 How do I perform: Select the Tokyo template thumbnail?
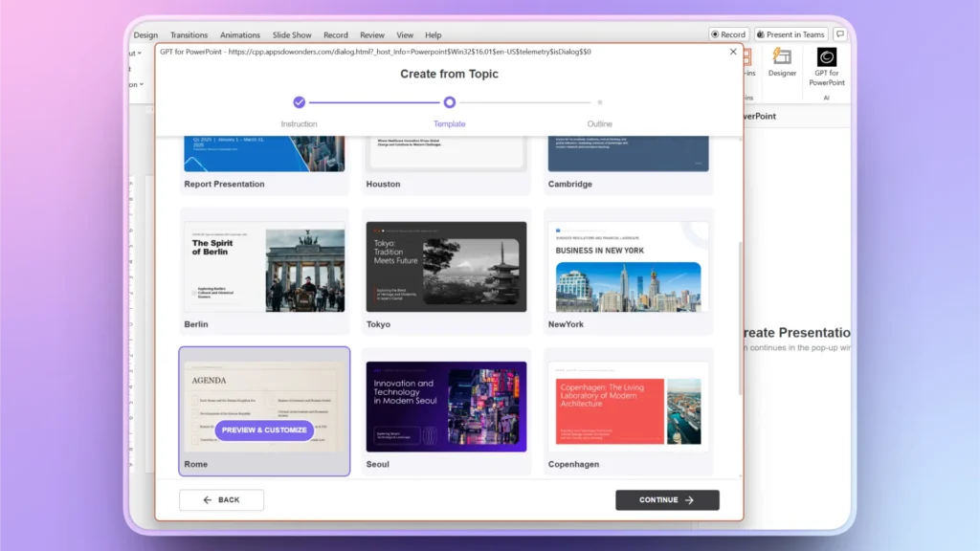446,267
